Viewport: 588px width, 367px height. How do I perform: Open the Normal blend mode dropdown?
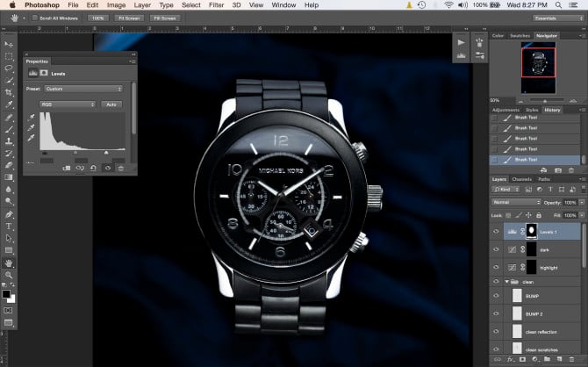tap(517, 202)
